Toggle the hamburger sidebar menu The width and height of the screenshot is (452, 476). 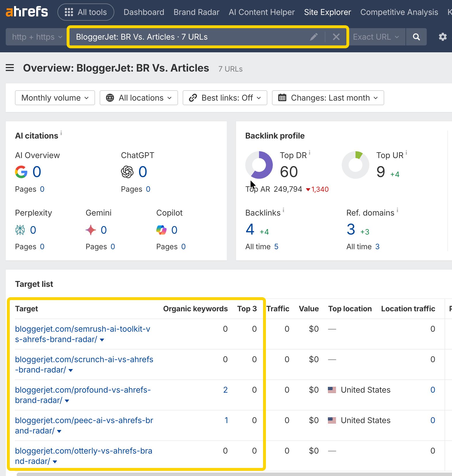tap(10, 68)
